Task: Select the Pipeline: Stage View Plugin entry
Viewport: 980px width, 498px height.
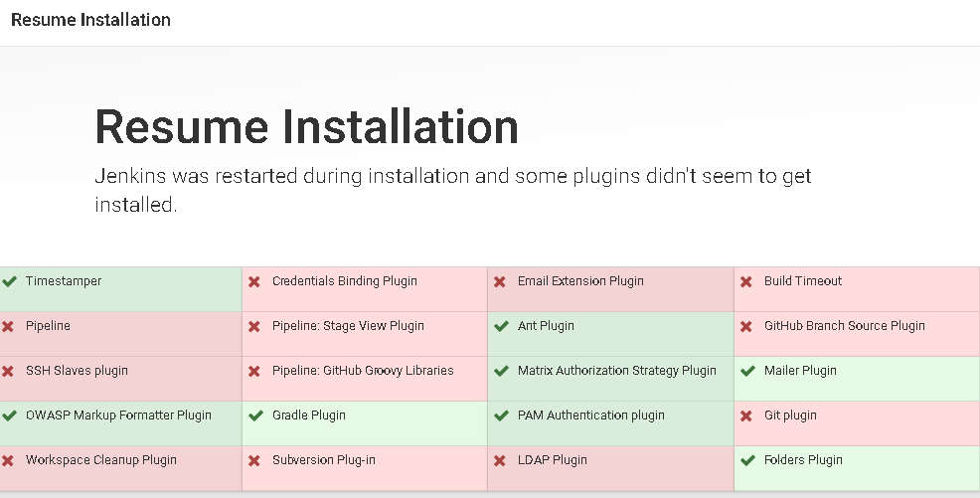Action: pos(348,326)
